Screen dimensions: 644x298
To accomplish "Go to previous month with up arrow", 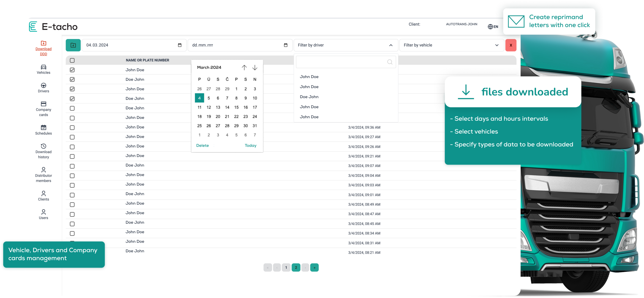I will point(244,68).
